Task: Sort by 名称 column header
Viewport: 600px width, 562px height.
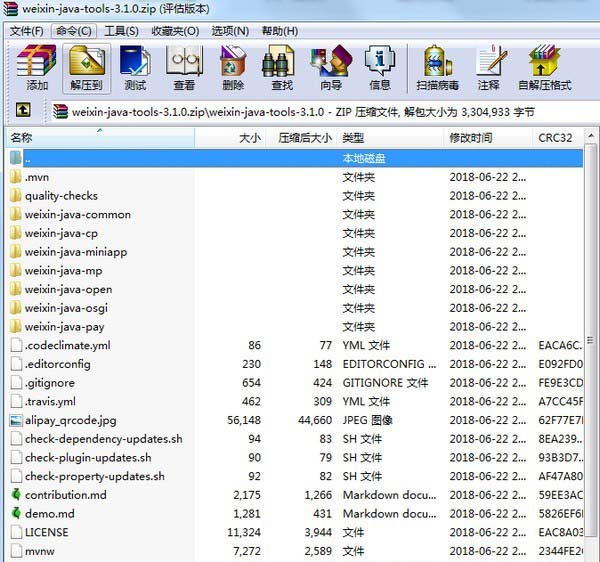Action: [100, 138]
